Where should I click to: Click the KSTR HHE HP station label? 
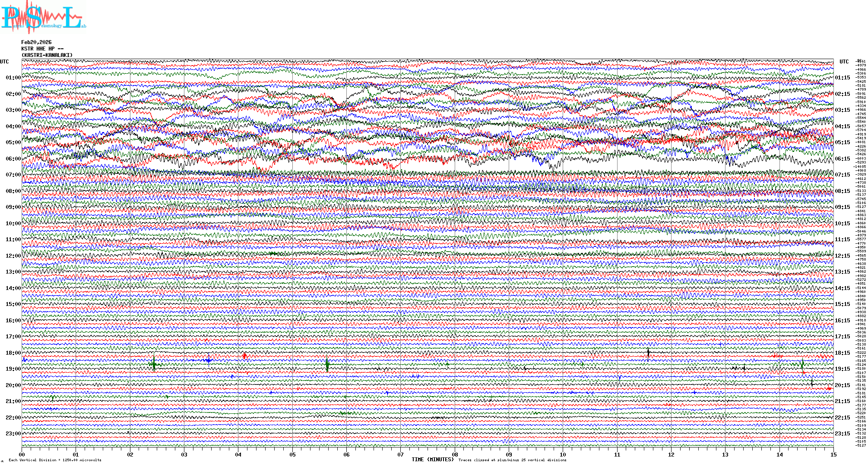[42, 49]
